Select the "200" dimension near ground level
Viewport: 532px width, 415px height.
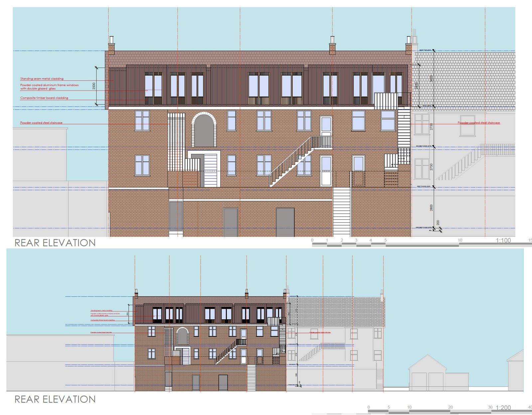tap(438, 223)
